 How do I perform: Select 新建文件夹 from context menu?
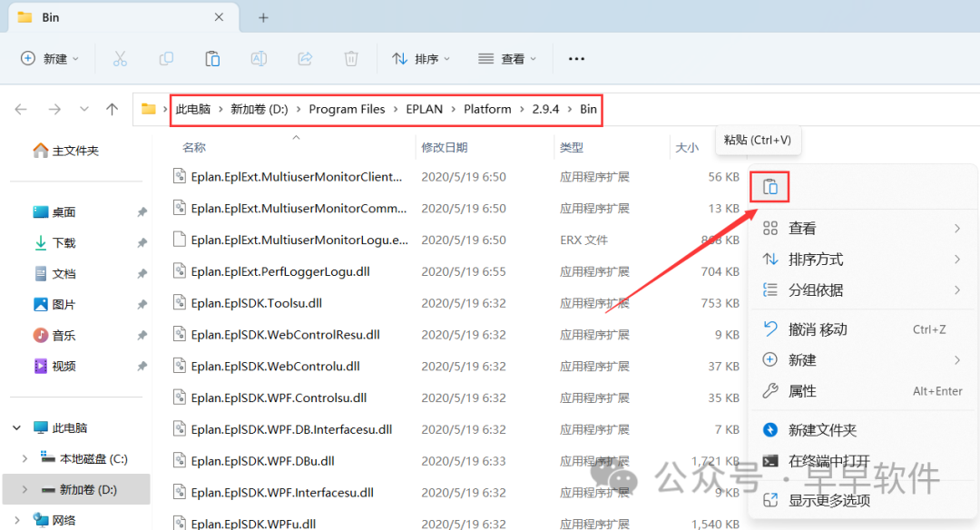click(822, 430)
